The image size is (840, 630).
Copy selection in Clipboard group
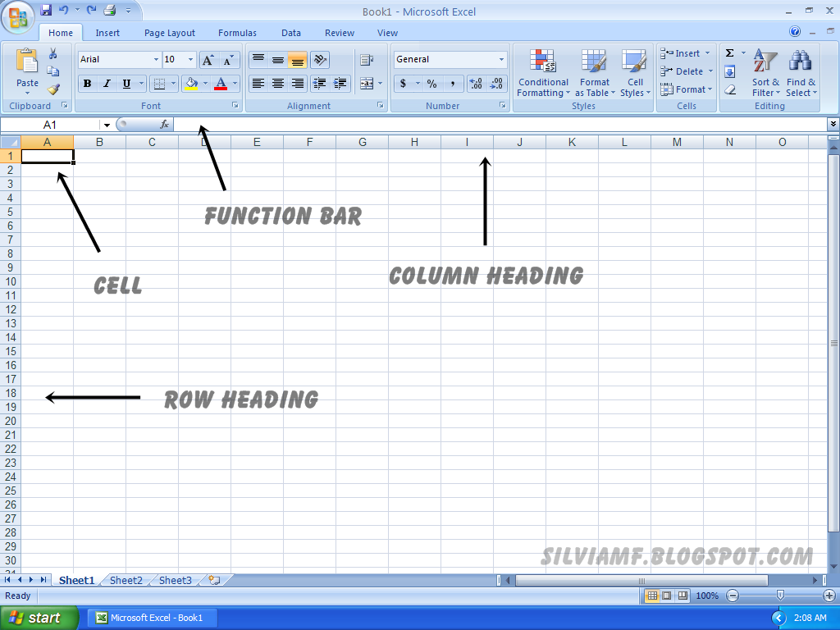(x=53, y=71)
